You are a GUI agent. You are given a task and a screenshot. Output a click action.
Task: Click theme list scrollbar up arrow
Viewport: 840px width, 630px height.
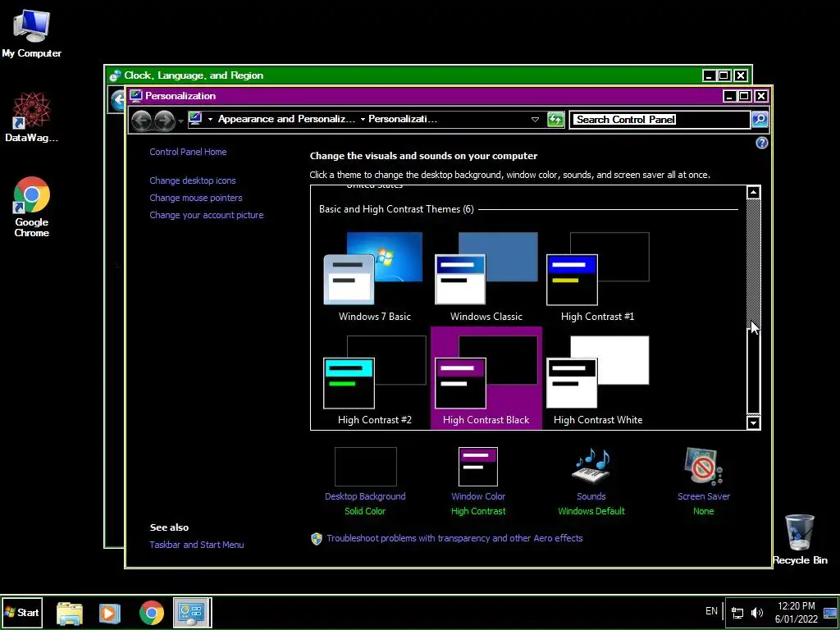point(753,192)
